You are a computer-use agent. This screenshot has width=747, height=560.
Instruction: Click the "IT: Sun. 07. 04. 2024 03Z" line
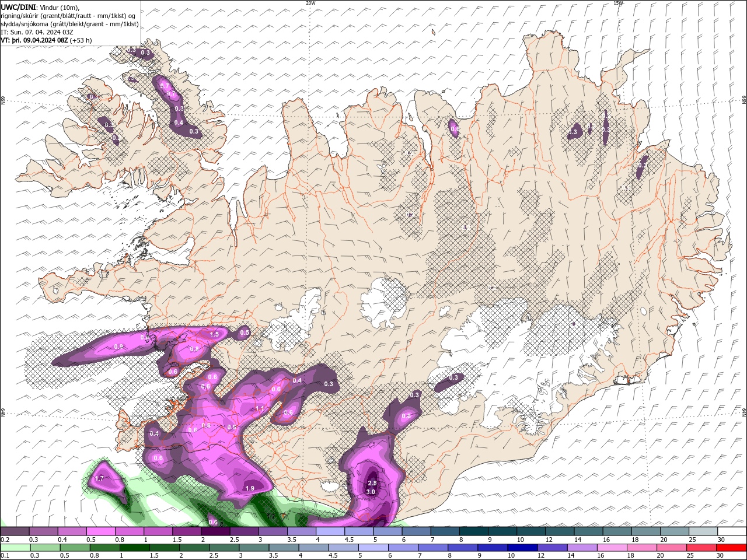tap(36, 32)
